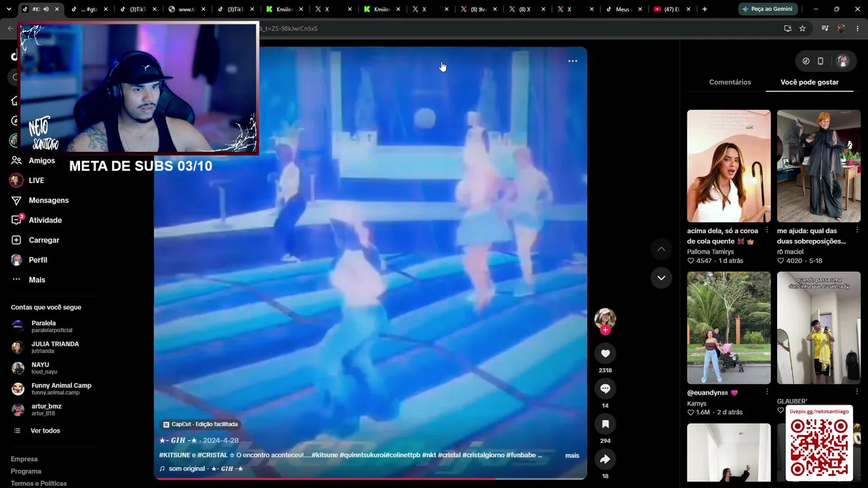Open the Paralela followed account
Viewport: 868px width, 488px height.
(42, 326)
